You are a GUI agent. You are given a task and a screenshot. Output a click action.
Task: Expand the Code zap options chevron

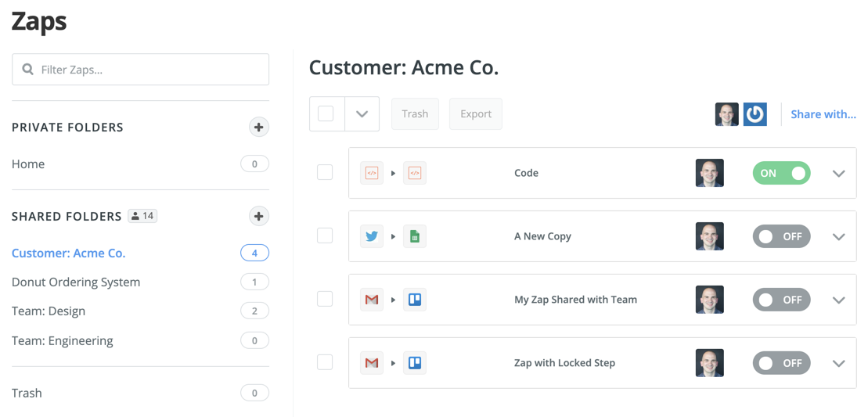[839, 174]
